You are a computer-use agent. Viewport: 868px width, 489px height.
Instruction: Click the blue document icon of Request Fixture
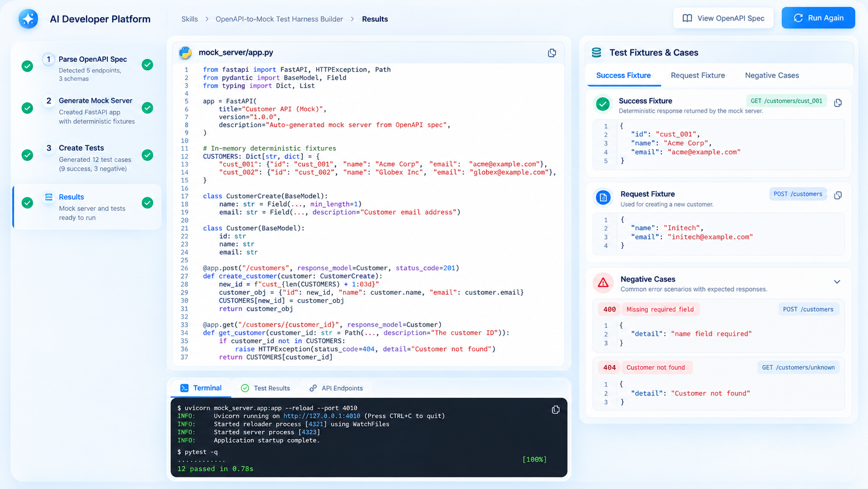603,197
